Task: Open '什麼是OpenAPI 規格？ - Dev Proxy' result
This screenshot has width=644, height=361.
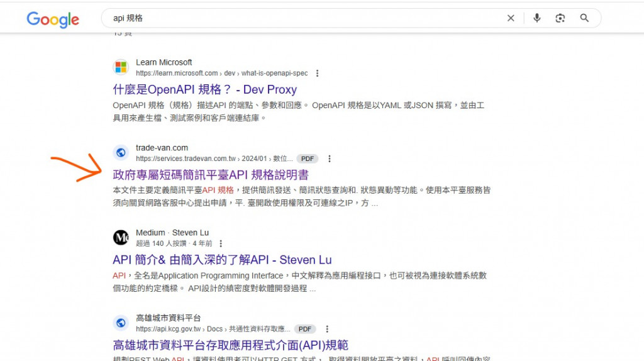Action: click(204, 89)
